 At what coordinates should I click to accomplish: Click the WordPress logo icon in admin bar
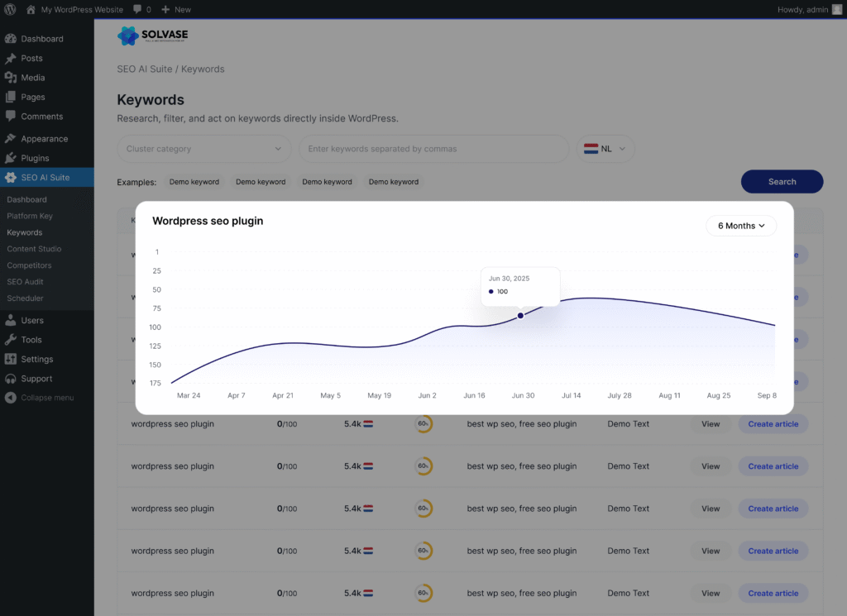click(10, 9)
